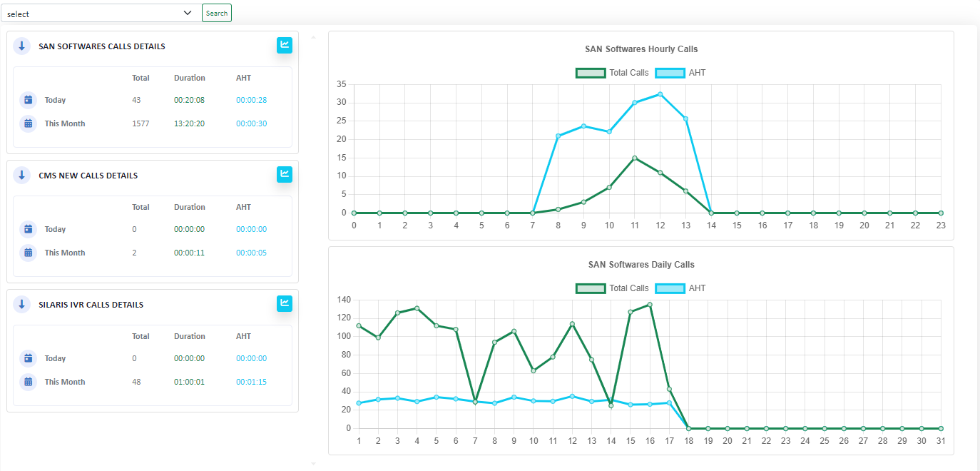This screenshot has width=980, height=471.
Task: Open chart view for CMS New calls
Action: tap(284, 174)
